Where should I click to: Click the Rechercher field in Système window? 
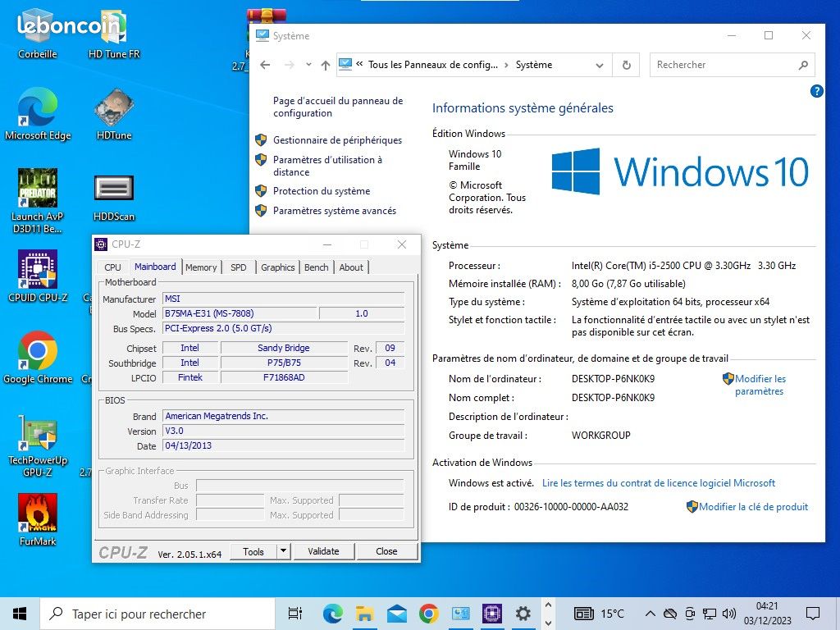pyautogui.click(x=732, y=65)
